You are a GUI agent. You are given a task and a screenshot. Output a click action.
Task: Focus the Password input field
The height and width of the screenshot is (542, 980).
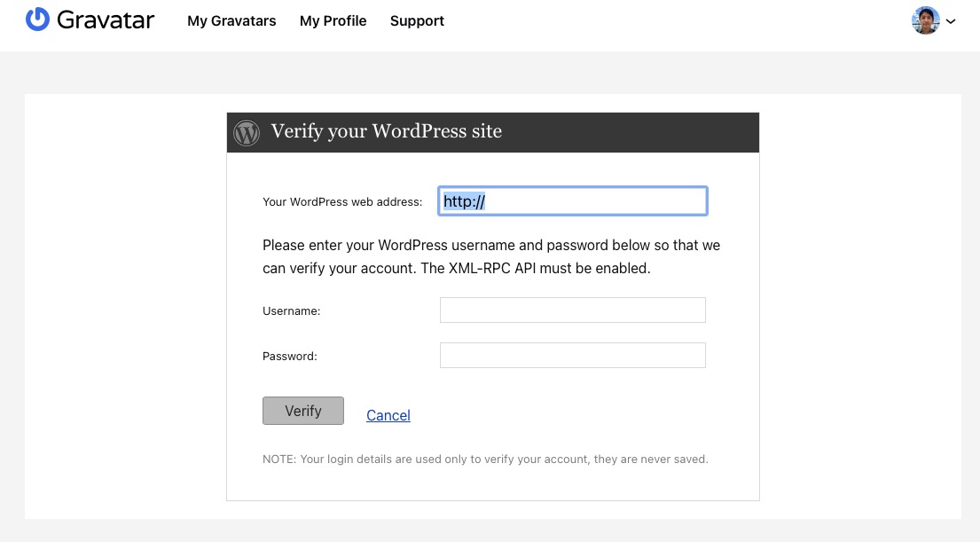573,355
